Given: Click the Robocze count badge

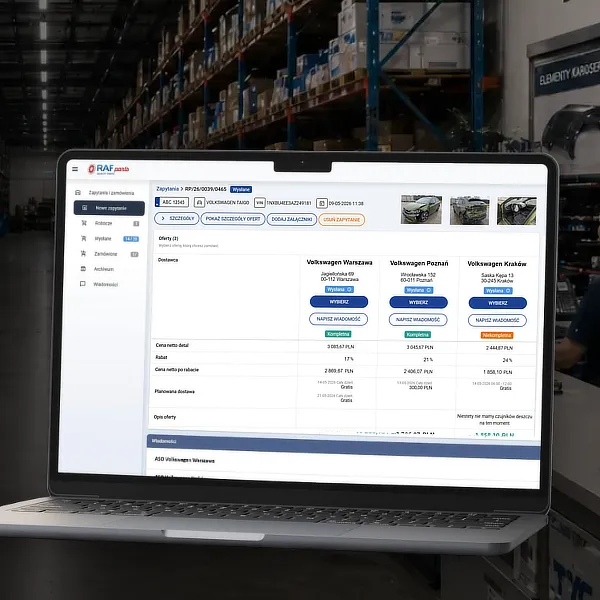Looking at the screenshot, I should click(x=136, y=223).
